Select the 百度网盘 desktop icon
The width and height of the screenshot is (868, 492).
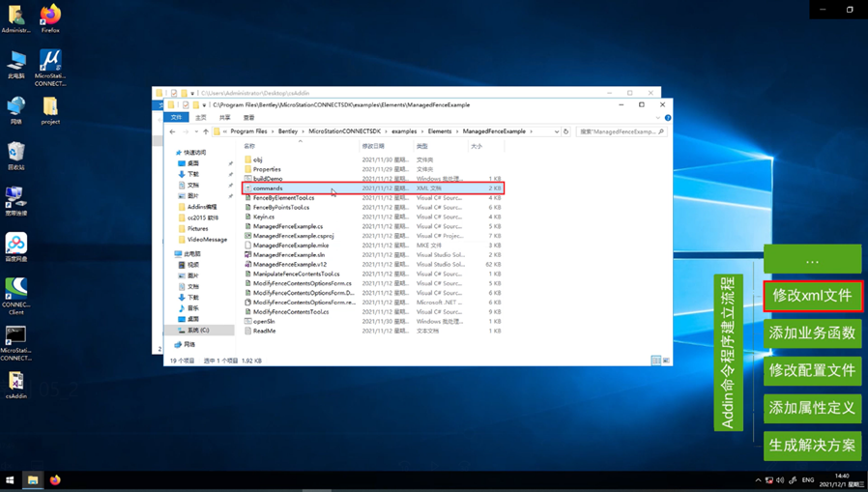(16, 246)
